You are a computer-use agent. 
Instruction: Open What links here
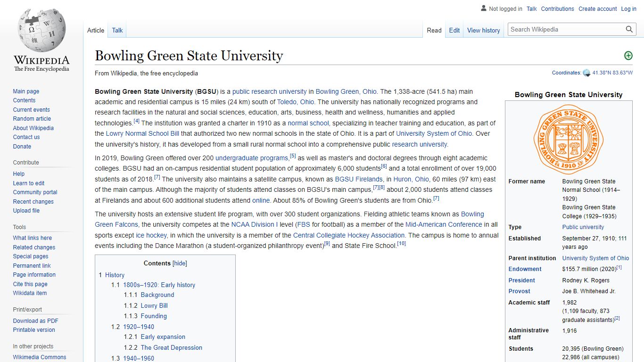pyautogui.click(x=32, y=238)
